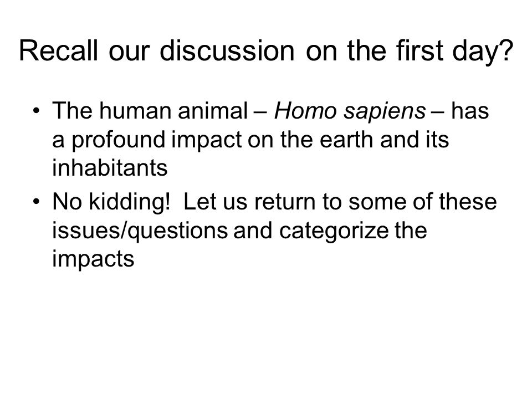The width and height of the screenshot is (532, 399).
Task: Click the word 'profound' in first bullet
Action: (119, 140)
